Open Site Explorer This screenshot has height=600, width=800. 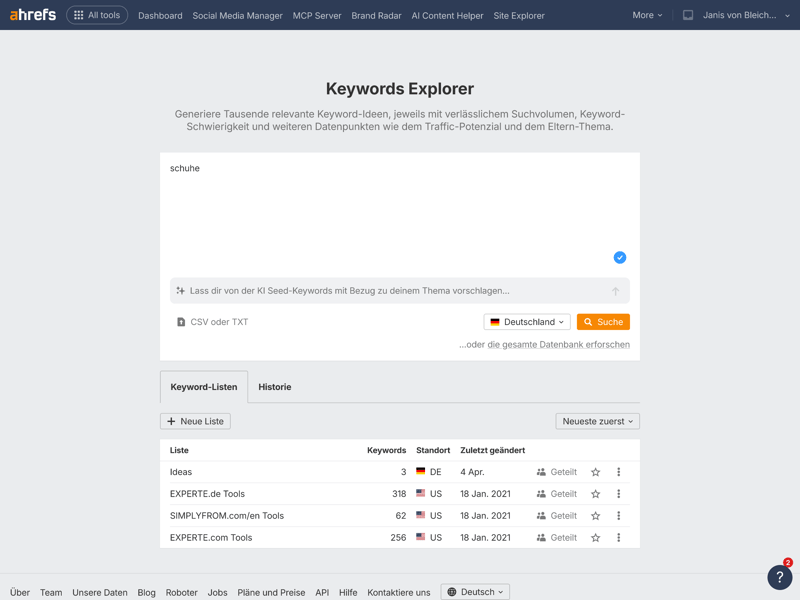point(519,16)
